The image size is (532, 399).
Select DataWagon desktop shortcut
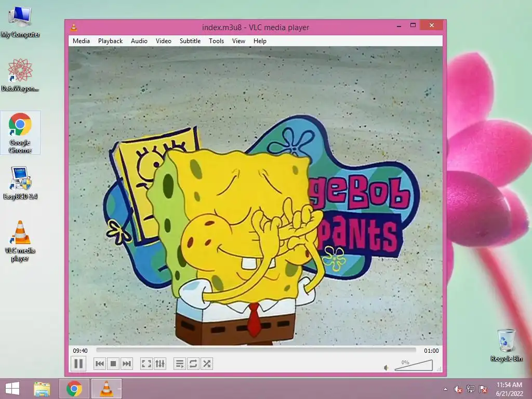[x=20, y=75]
